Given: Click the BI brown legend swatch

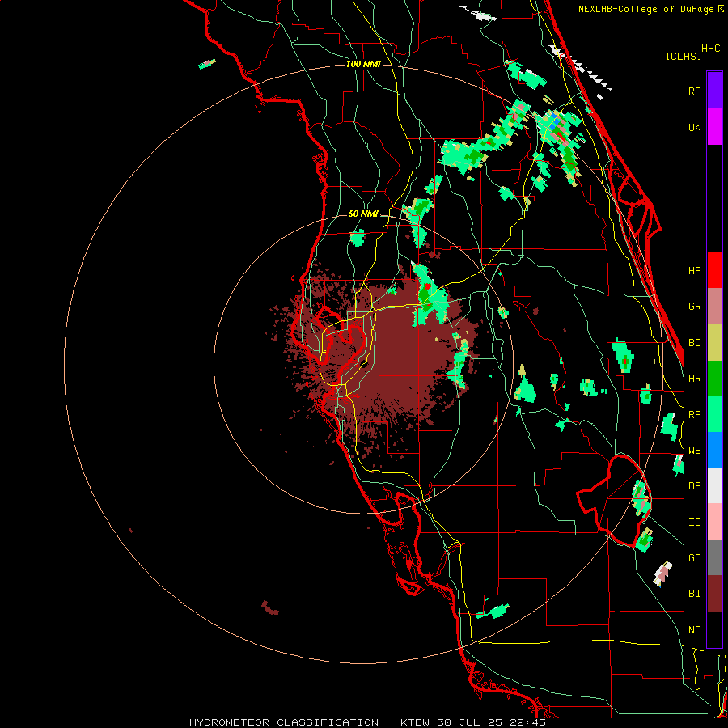Looking at the screenshot, I should [714, 594].
